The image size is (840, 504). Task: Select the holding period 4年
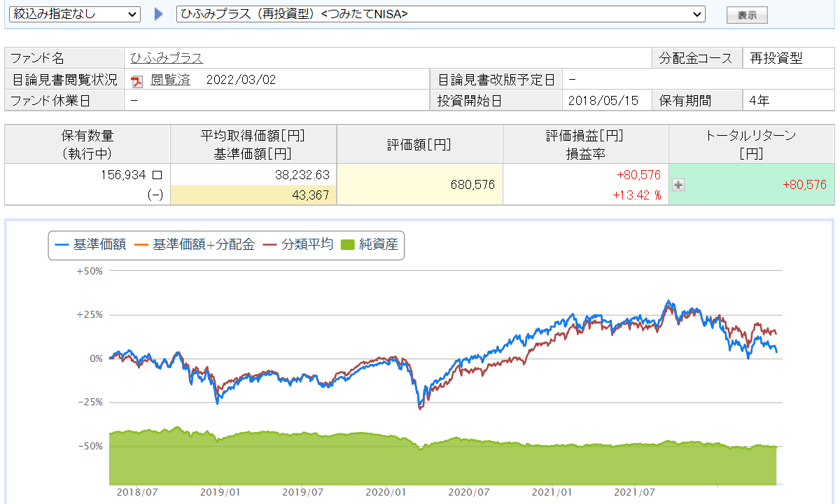tap(759, 101)
